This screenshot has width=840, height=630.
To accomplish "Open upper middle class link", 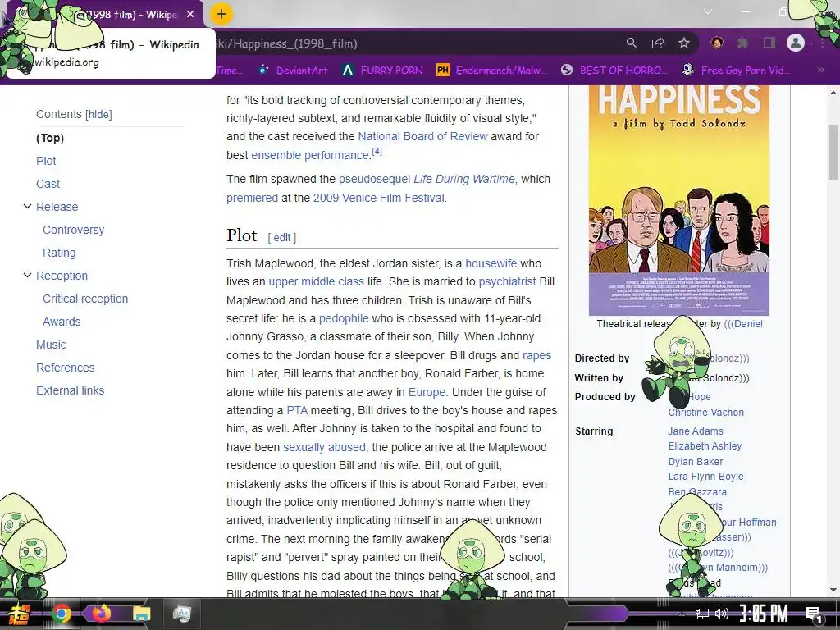I will pos(316,282).
